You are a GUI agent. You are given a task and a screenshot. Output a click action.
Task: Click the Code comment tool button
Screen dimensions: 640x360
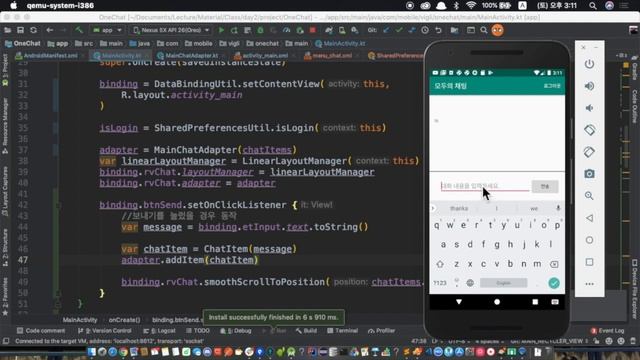41,331
